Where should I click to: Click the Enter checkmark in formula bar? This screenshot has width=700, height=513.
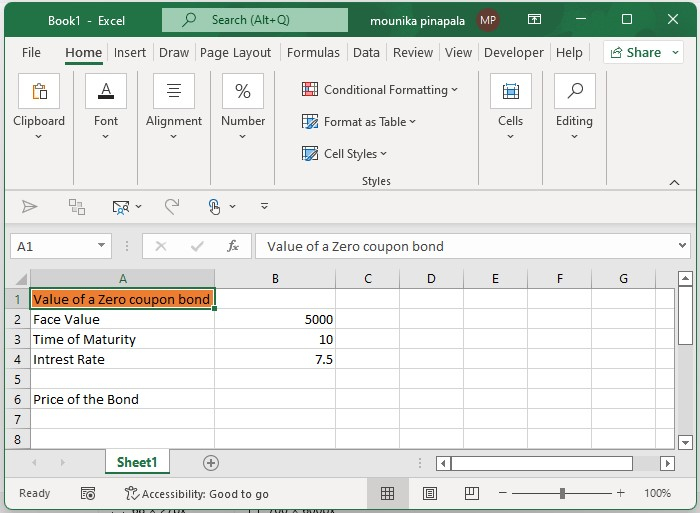click(197, 246)
